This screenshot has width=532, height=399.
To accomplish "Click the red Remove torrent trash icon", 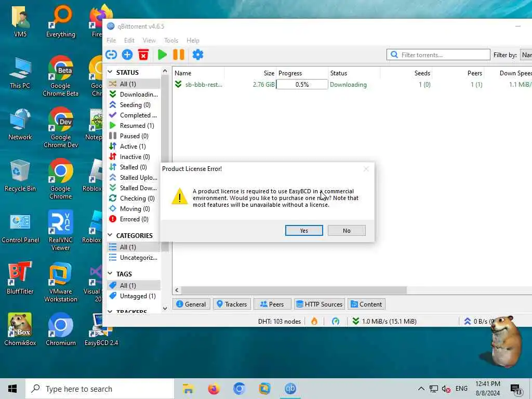I will coord(143,55).
